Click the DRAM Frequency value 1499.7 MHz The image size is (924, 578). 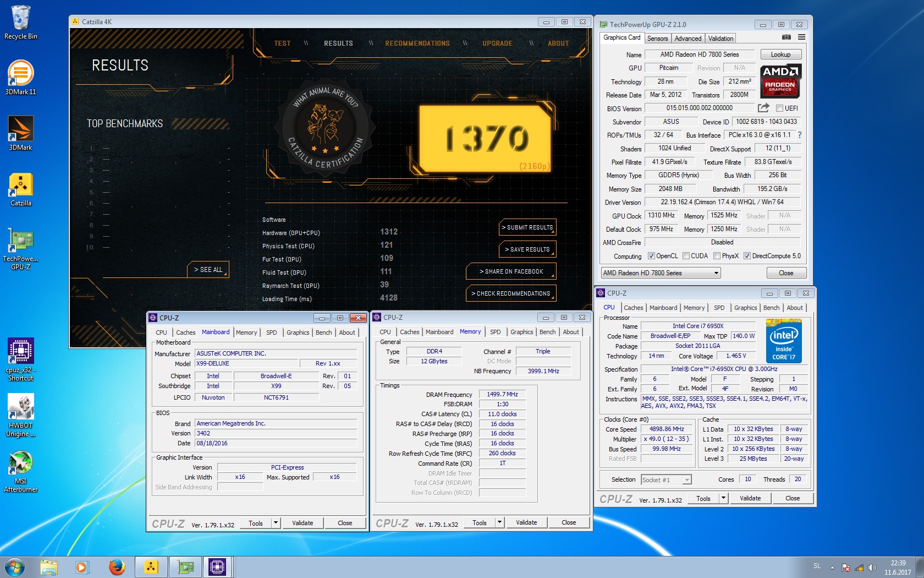[x=502, y=394]
